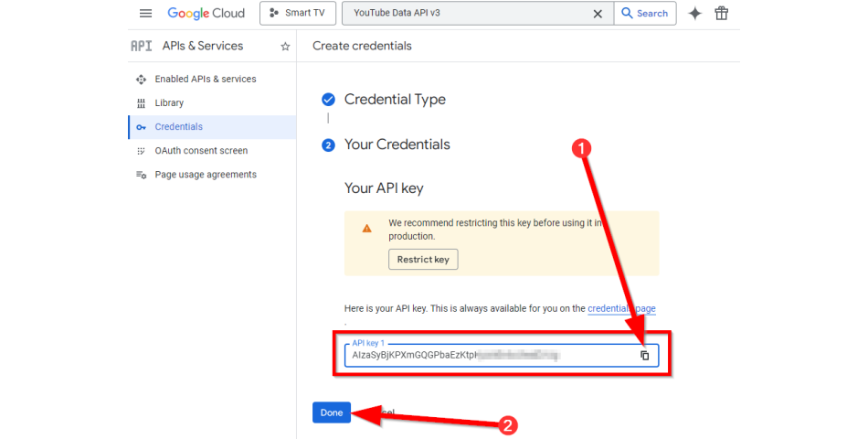This screenshot has width=868, height=439.
Task: Open the hamburger navigation menu
Action: click(145, 14)
